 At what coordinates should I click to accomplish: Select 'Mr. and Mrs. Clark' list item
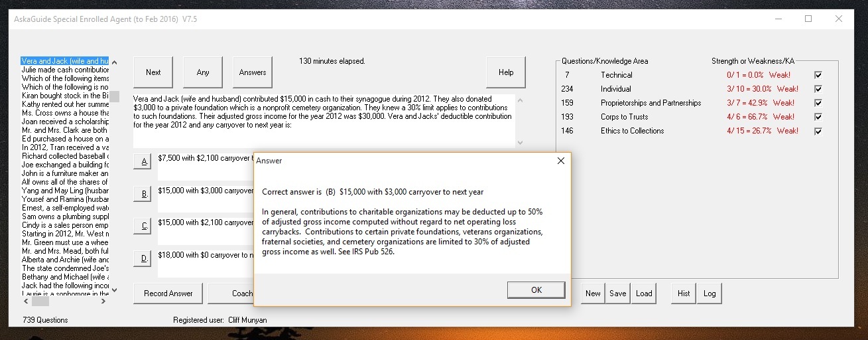click(65, 130)
